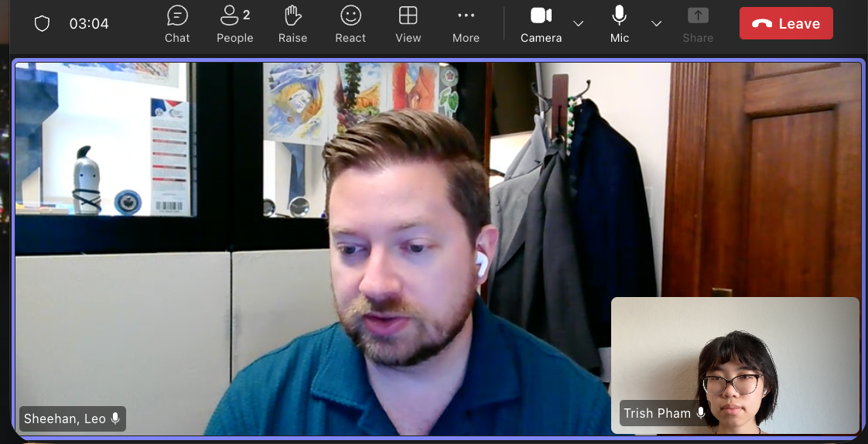Open the More actions menu
Viewport: 868px width, 444px height.
pos(466,24)
